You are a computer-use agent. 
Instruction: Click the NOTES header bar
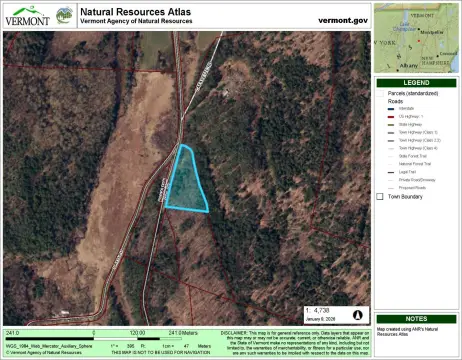tap(416, 319)
